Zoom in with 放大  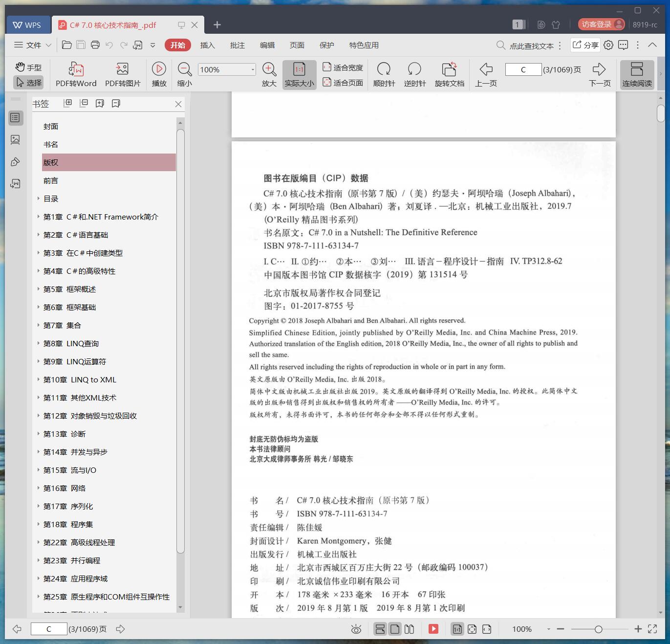pos(269,75)
